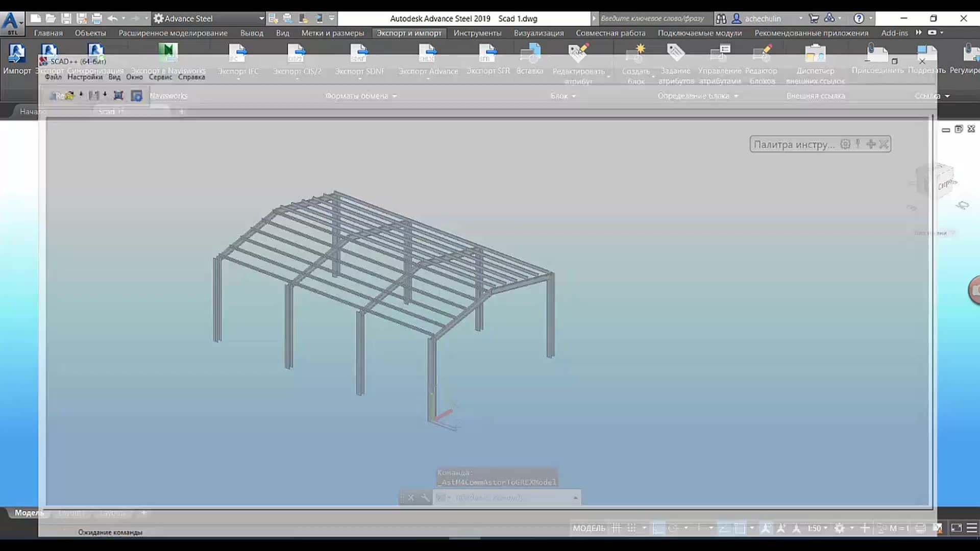Open the undo history dropdown arrow

pos(124,18)
